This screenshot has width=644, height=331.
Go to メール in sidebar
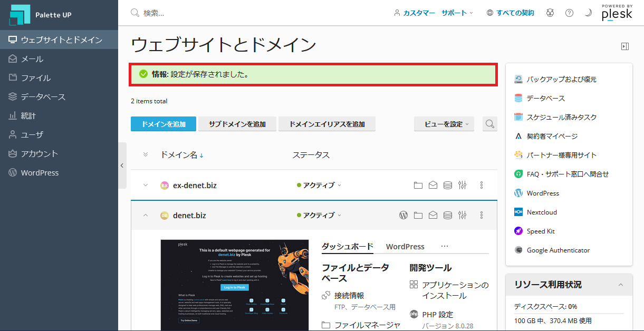tap(59, 59)
